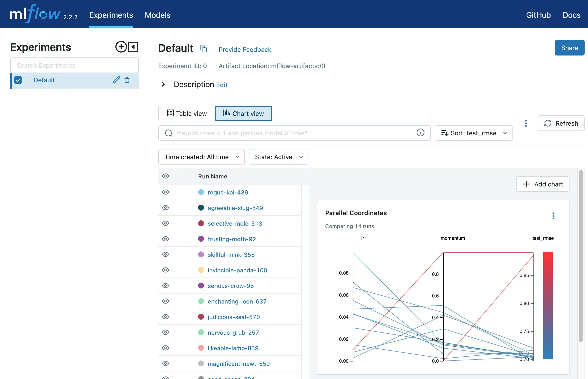This screenshot has height=379, width=588.
Task: Open the runs overflow kebab menu
Action: click(x=526, y=123)
